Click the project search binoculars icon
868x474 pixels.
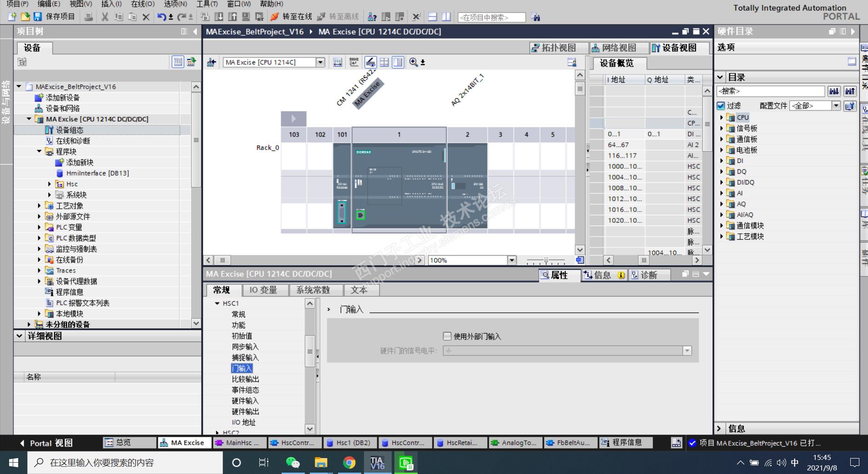pos(536,17)
